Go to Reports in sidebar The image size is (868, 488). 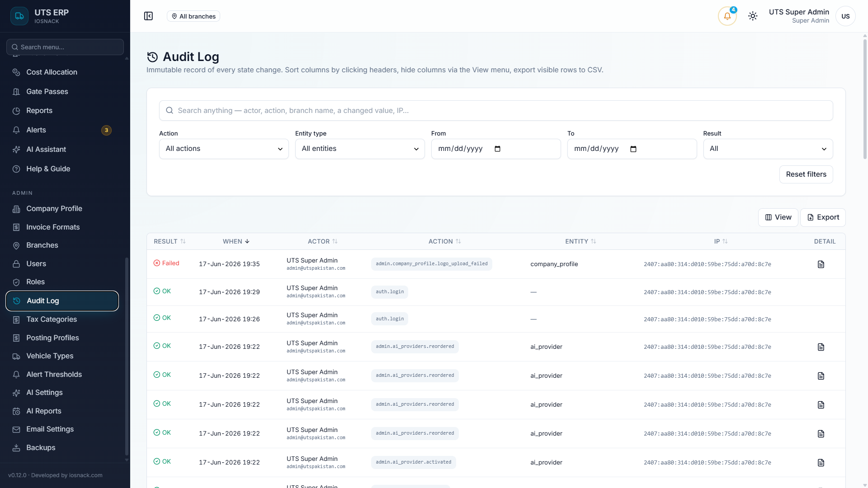coord(62,111)
